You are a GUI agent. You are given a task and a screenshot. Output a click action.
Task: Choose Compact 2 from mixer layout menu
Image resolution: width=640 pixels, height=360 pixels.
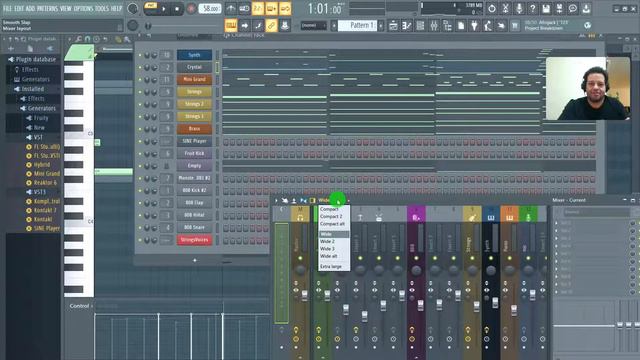(333, 216)
